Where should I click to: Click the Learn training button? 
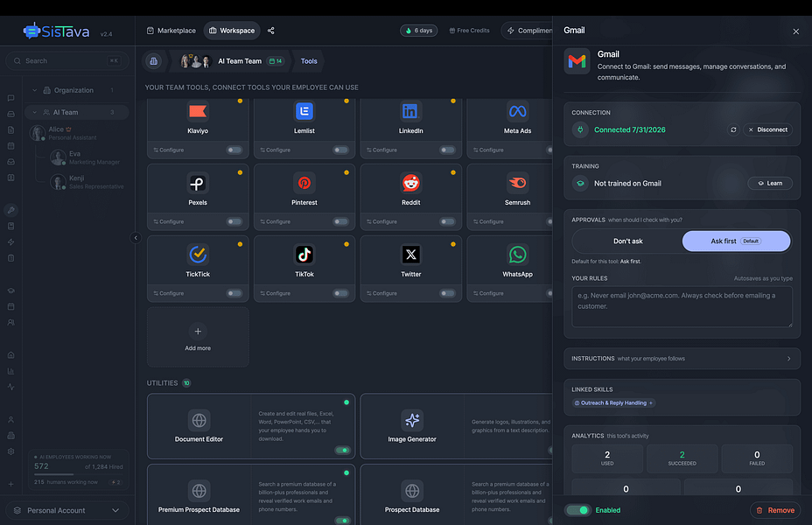770,183
